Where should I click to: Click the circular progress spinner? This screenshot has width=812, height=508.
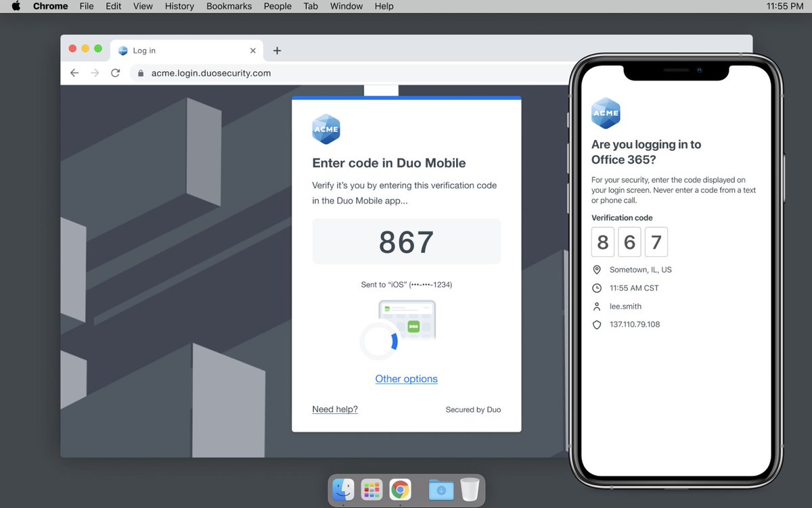[379, 341]
